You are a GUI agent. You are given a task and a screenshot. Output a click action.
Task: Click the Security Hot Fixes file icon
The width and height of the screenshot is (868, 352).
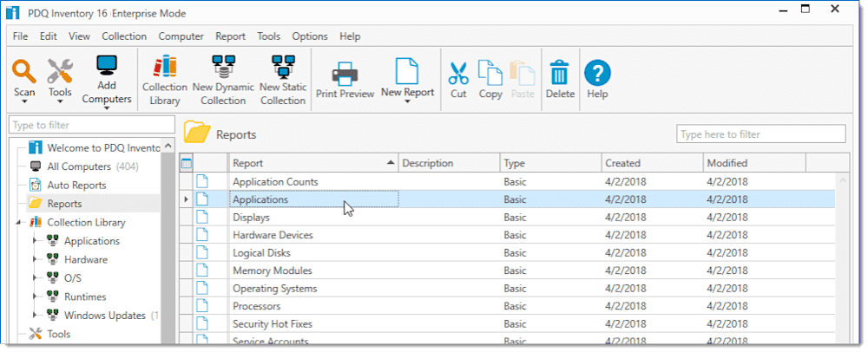click(202, 323)
